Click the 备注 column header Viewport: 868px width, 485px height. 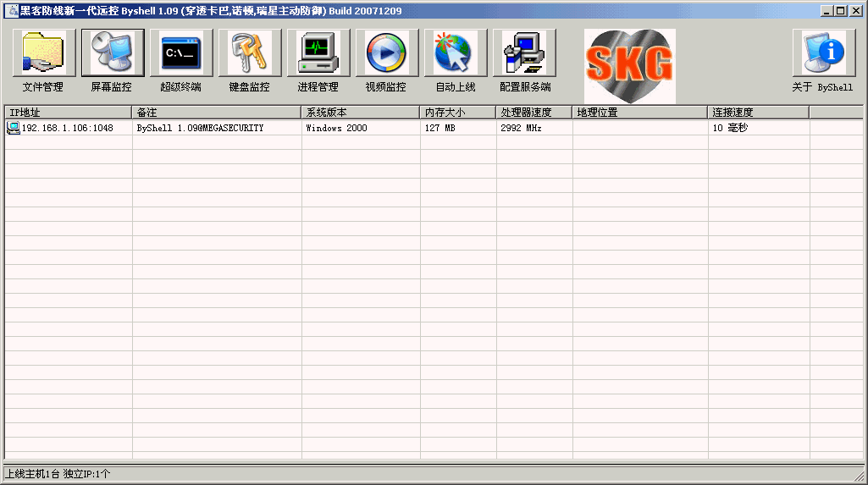pyautogui.click(x=216, y=112)
